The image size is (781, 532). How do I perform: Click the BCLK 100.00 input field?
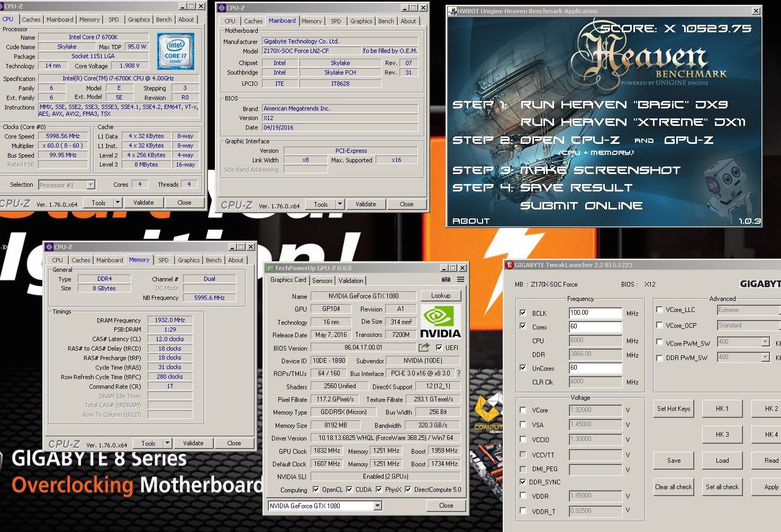[x=595, y=313]
